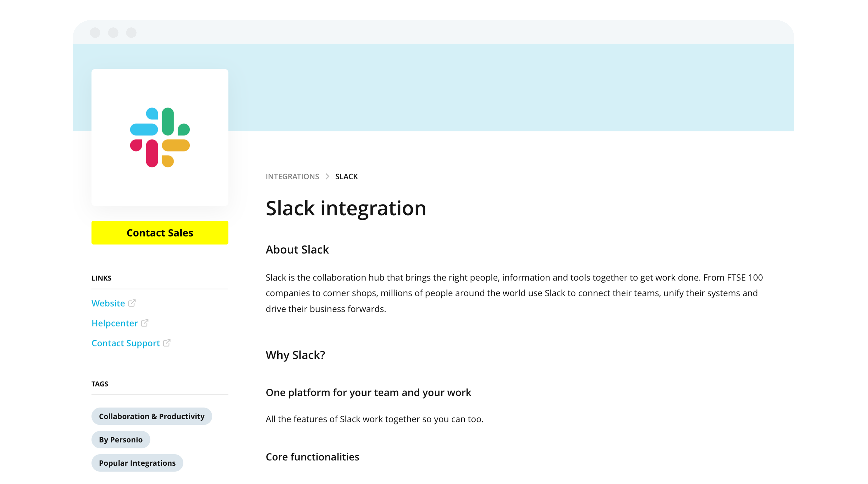Expand the Integrations breadcrumb navigation

click(x=292, y=176)
